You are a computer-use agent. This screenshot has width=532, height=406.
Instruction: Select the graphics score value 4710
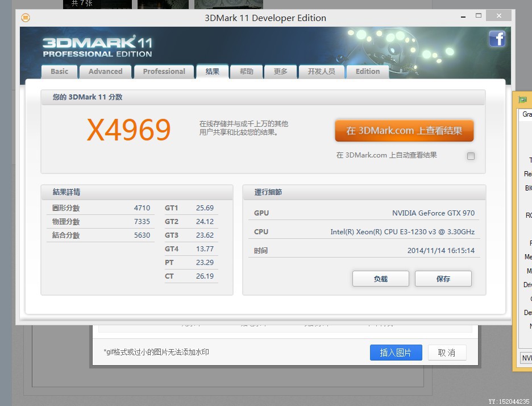(x=142, y=208)
